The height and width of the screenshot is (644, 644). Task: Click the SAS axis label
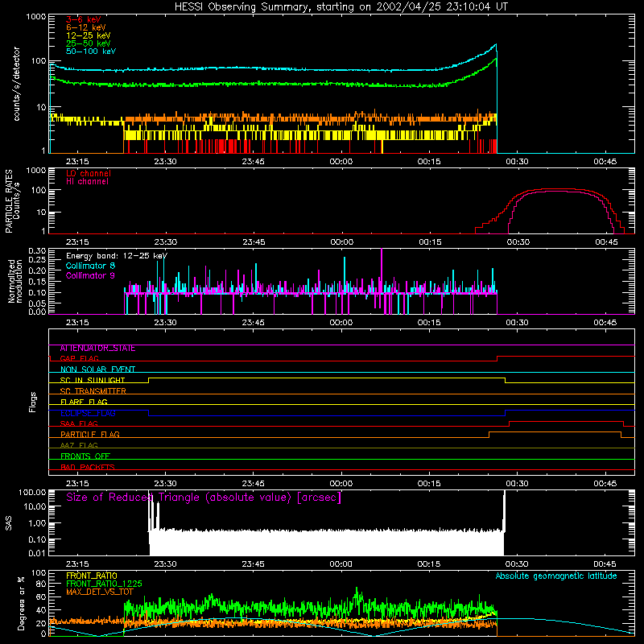pyautogui.click(x=9, y=522)
